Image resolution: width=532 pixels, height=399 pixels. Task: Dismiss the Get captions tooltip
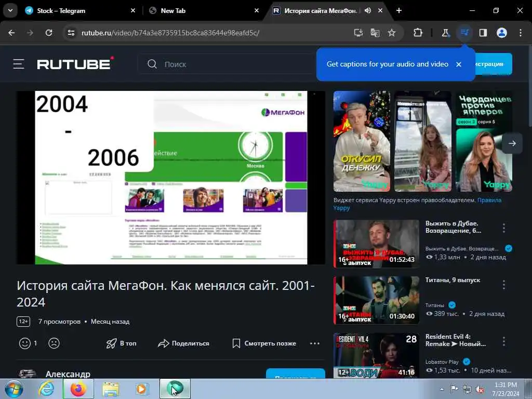(x=459, y=64)
